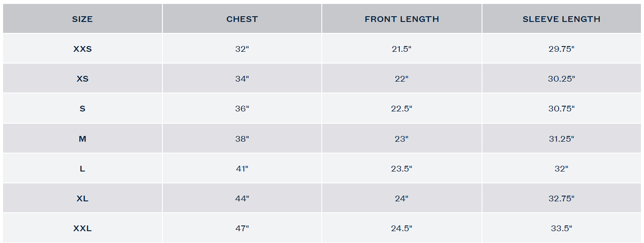This screenshot has width=644, height=243.
Task: Click the XXL size row label
Action: click(82, 228)
